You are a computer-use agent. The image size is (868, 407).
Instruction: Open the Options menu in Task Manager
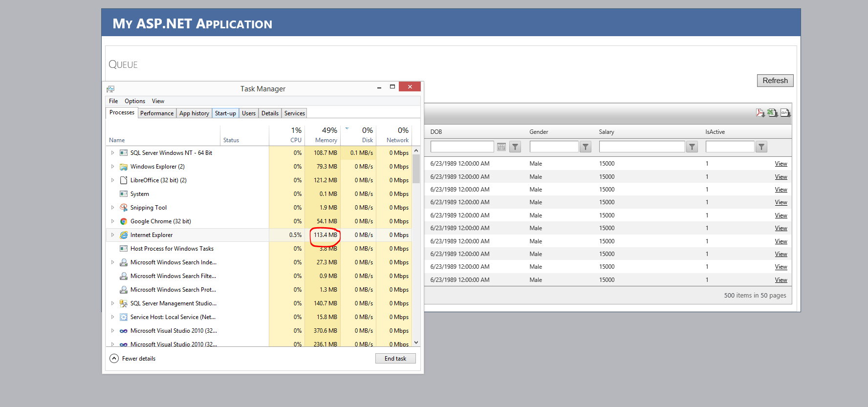[135, 101]
